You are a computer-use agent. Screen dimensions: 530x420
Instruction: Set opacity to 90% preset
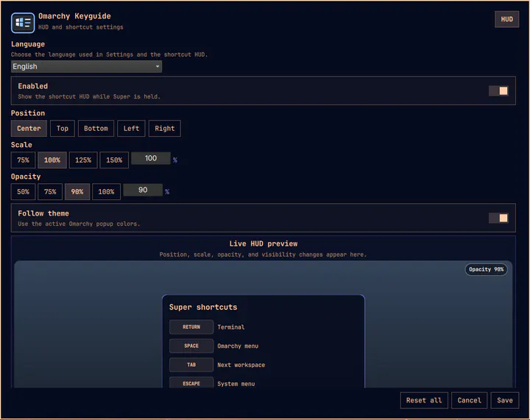click(x=77, y=192)
